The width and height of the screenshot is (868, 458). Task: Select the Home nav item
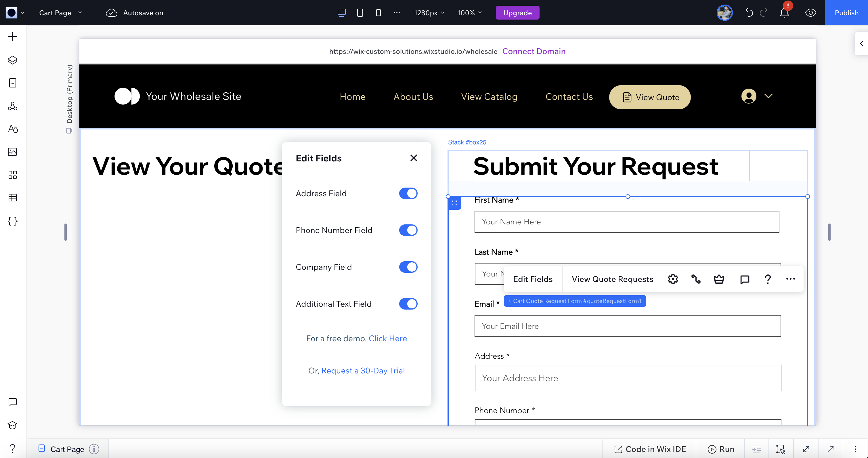[352, 97]
